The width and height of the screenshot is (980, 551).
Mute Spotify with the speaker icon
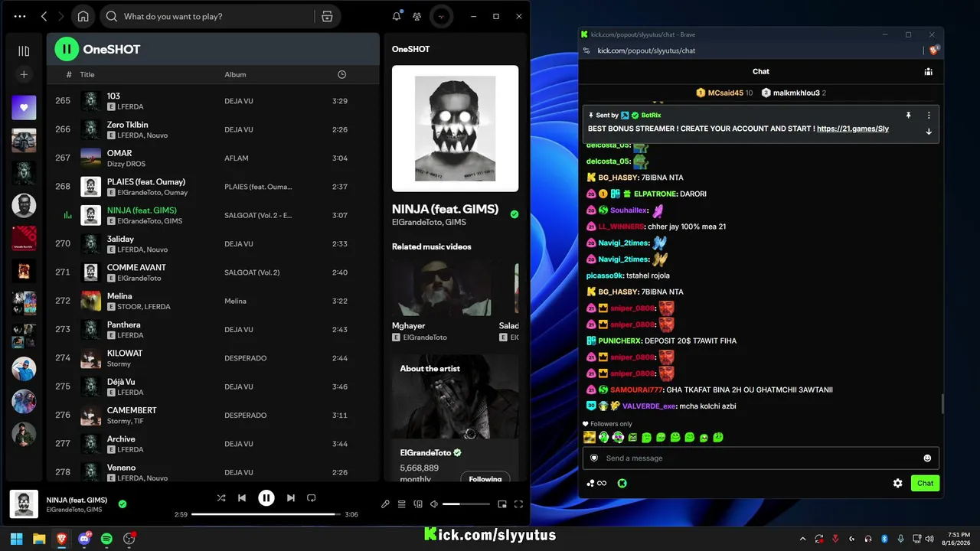click(434, 504)
